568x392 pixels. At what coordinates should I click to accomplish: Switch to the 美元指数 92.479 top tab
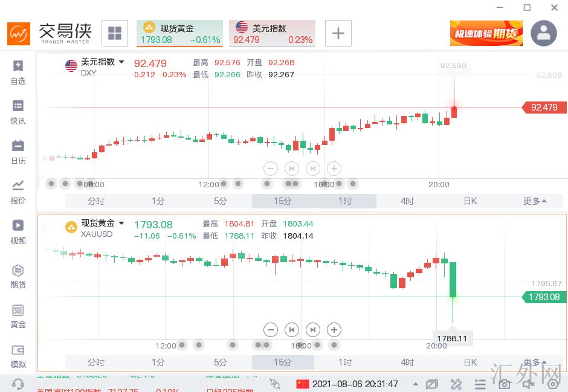pos(272,33)
